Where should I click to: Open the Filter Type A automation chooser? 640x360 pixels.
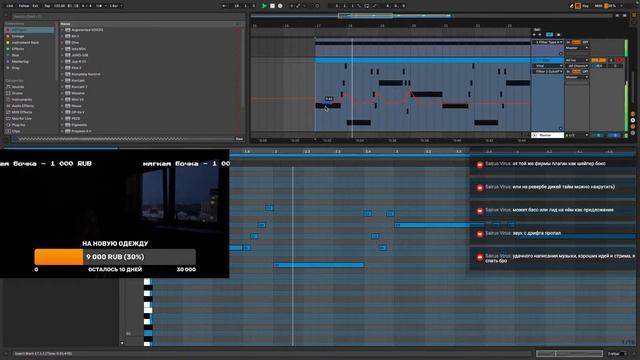coord(548,42)
